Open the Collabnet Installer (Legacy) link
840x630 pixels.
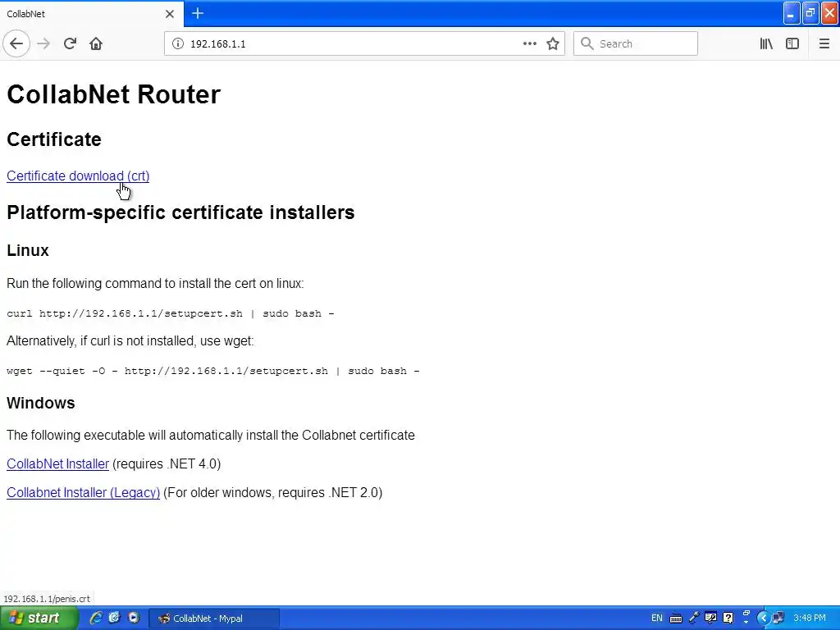pyautogui.click(x=83, y=493)
